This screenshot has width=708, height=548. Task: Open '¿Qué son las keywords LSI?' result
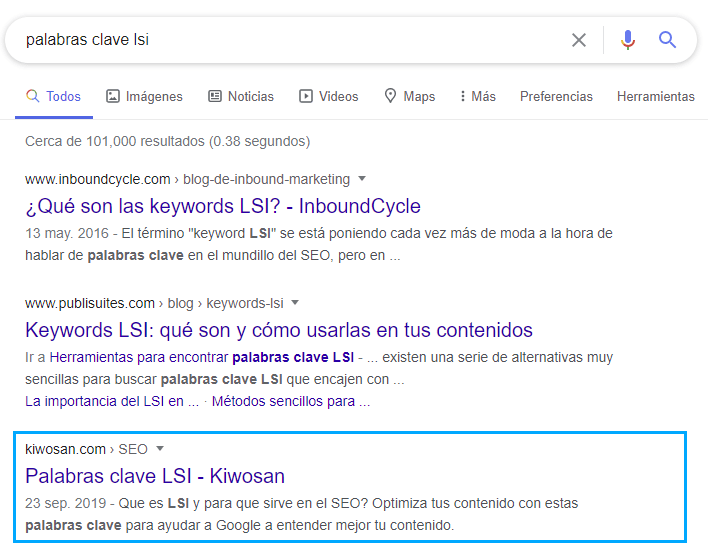click(223, 206)
